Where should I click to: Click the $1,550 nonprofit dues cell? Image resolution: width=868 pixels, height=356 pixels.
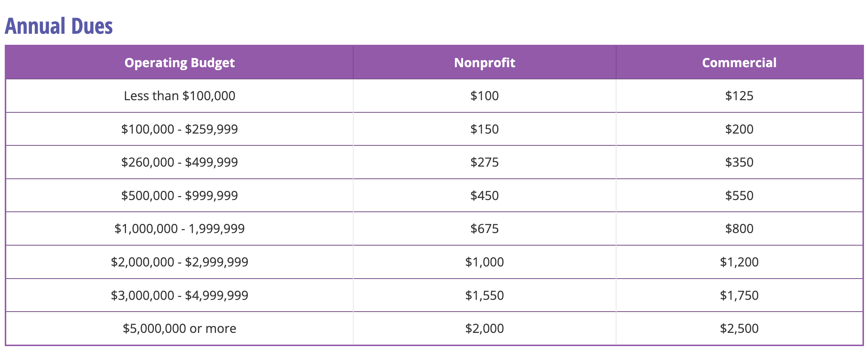484,295
